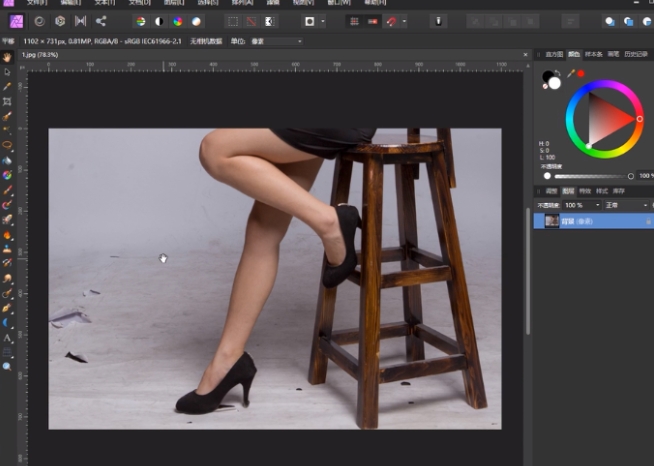
Task: Select the Paint Brush tool
Action: (7, 190)
